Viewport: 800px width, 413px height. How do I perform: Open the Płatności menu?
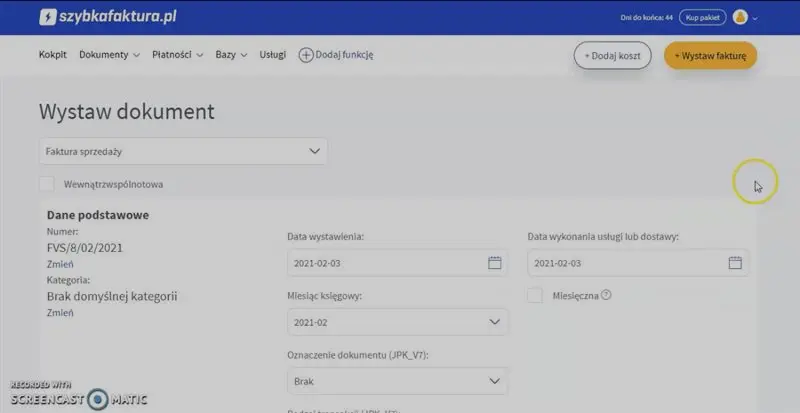[x=177, y=55]
